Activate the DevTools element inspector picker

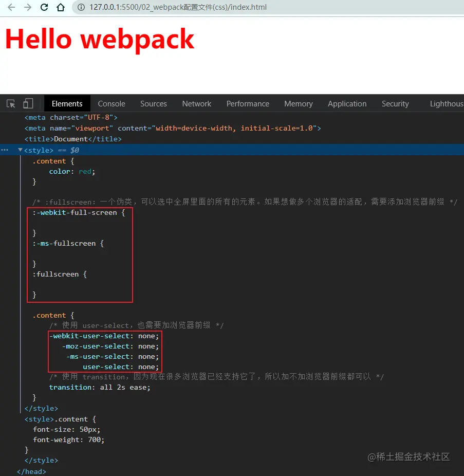coord(11,104)
